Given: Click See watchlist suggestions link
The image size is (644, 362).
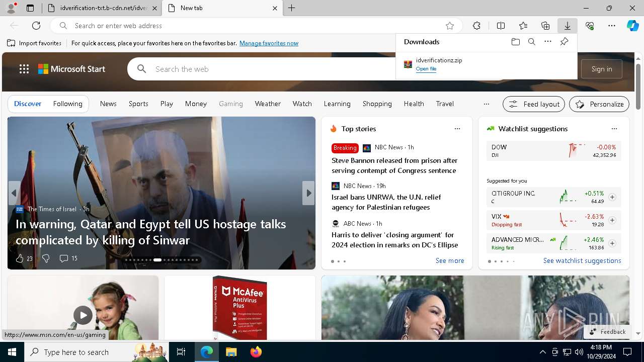Looking at the screenshot, I should [582, 260].
